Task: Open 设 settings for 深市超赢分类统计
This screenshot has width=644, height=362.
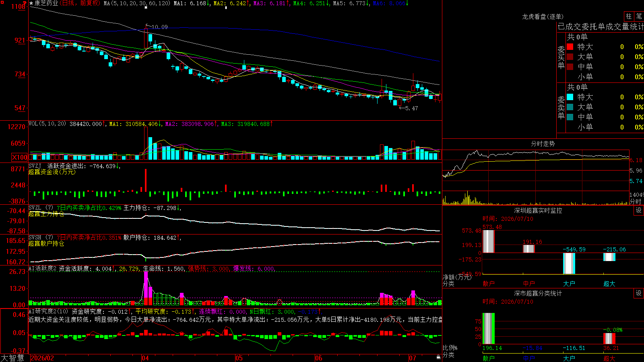Action: click(x=639, y=293)
